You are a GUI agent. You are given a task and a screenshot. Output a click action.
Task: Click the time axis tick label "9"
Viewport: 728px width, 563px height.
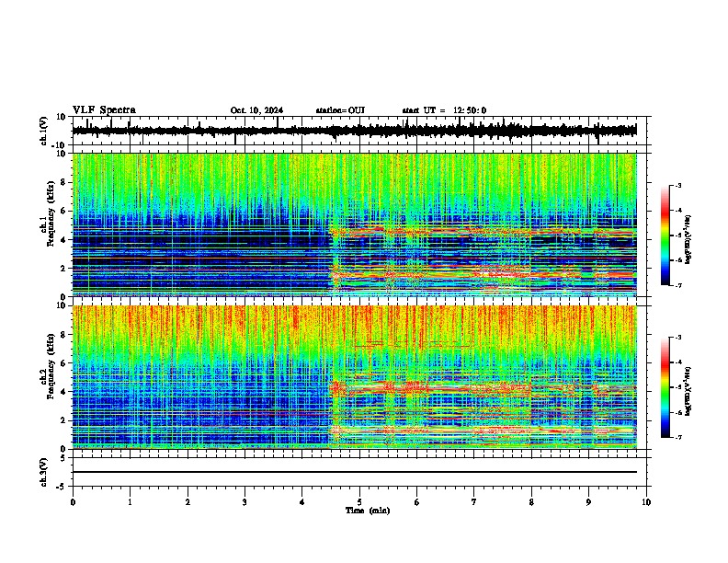click(588, 502)
